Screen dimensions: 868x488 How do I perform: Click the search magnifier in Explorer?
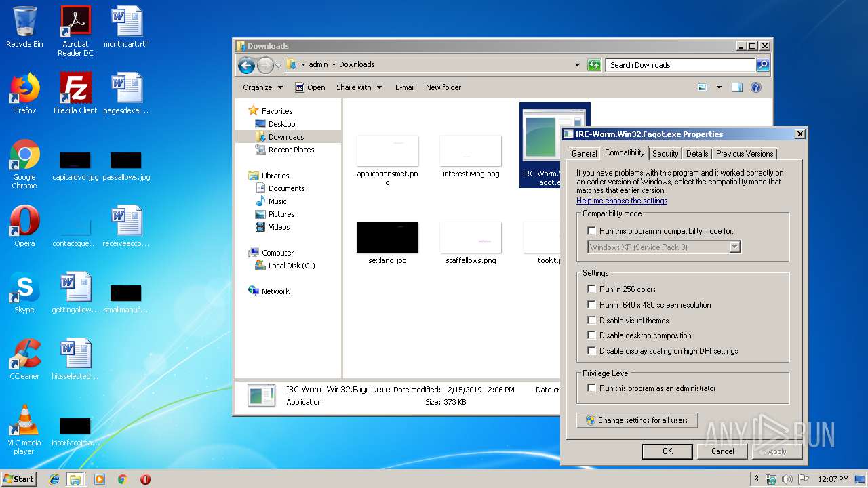(763, 65)
